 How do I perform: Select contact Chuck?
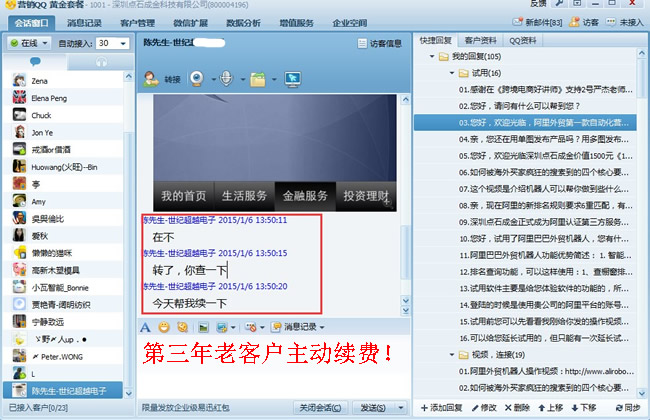tap(63, 115)
